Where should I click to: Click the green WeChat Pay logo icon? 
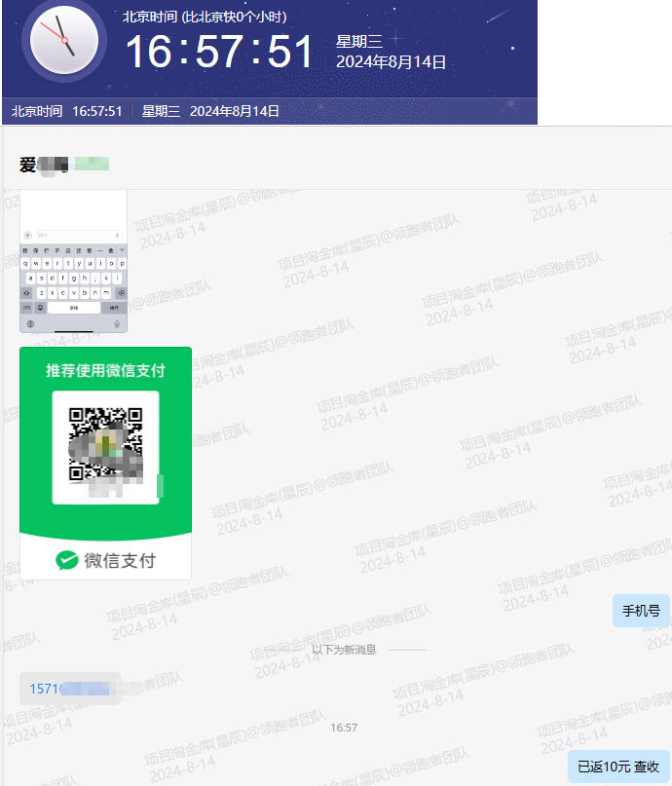click(x=66, y=560)
